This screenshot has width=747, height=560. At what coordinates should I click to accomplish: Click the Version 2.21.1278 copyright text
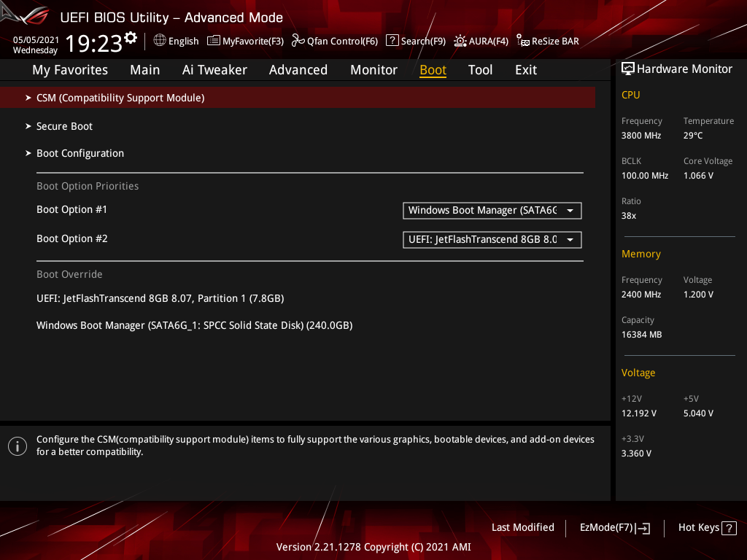pos(373,547)
